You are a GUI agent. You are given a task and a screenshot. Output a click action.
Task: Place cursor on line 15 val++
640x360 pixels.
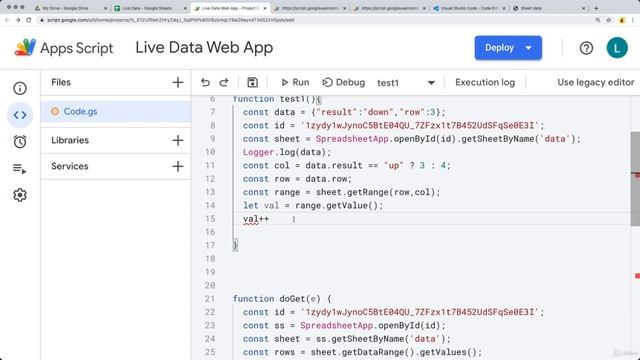[256, 219]
